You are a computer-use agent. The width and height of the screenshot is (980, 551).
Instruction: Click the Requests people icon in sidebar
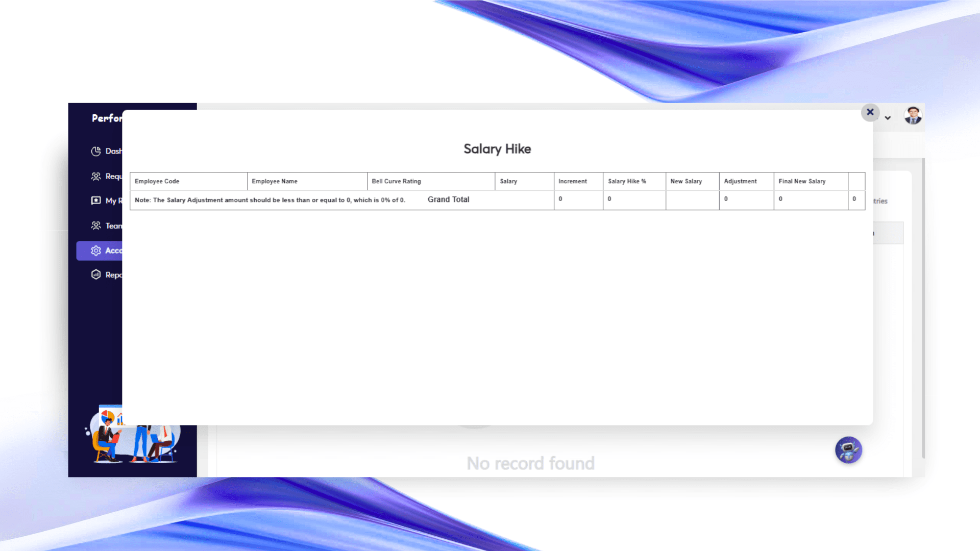96,176
